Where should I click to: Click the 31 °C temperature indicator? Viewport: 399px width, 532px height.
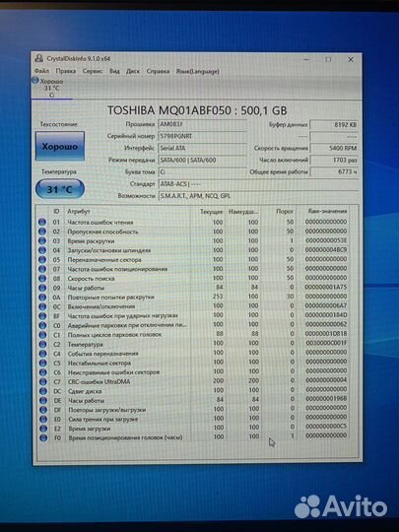[60, 189]
